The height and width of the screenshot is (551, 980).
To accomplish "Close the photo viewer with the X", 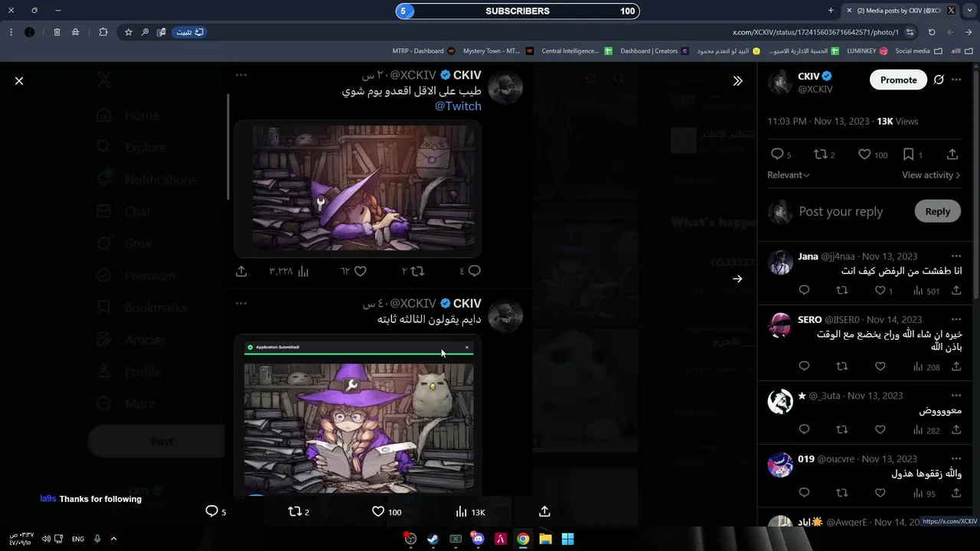I will [19, 80].
